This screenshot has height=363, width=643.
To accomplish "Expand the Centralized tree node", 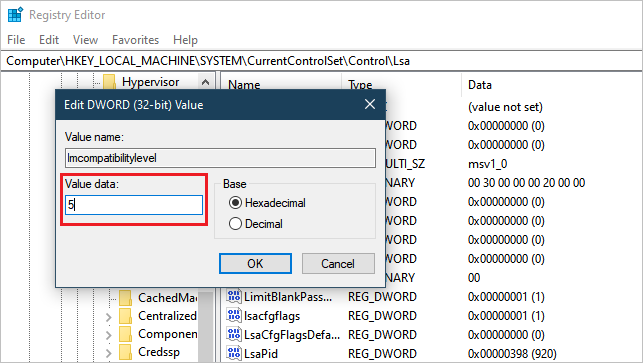I will click(108, 317).
